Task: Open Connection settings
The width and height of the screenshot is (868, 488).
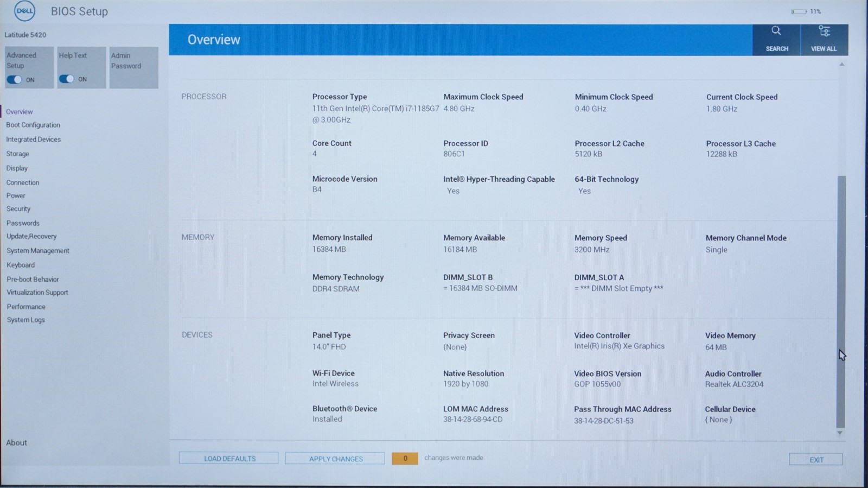Action: [23, 183]
